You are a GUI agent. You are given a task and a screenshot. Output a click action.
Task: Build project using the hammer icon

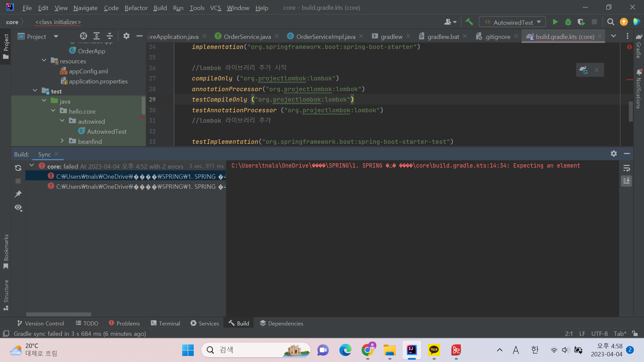pos(469,22)
